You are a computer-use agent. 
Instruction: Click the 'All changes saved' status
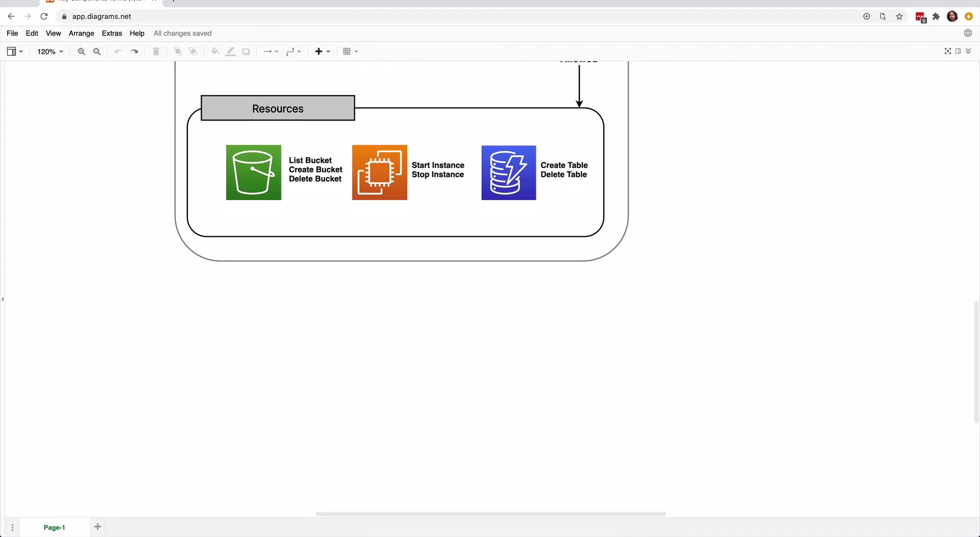click(x=183, y=33)
